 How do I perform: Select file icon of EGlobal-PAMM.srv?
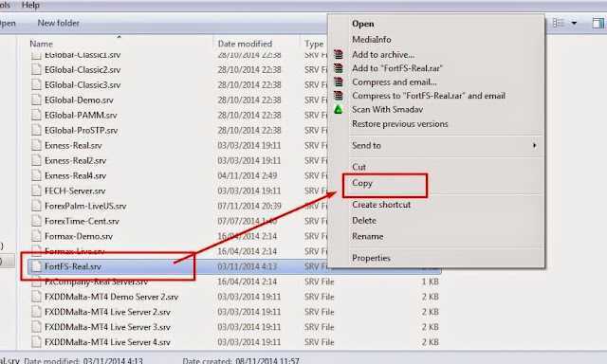click(36, 115)
